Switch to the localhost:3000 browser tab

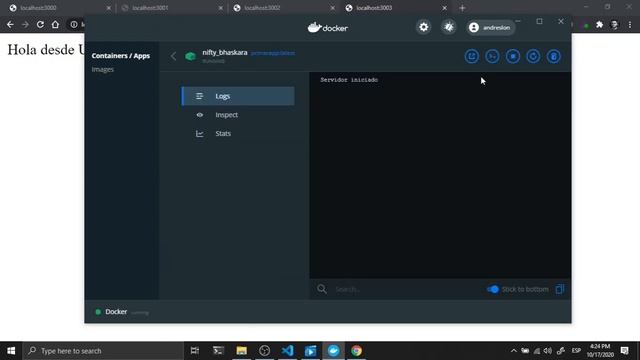[60, 8]
